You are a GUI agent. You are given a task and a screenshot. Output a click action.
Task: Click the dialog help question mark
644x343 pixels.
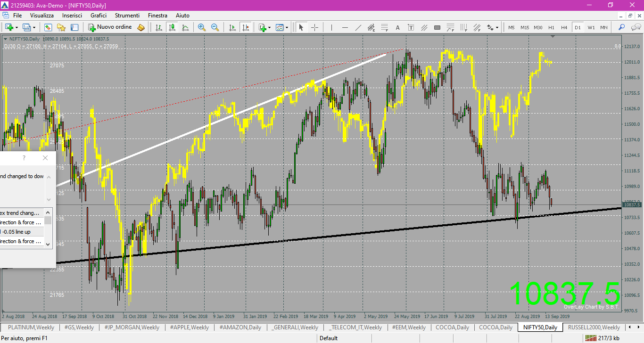pos(24,158)
